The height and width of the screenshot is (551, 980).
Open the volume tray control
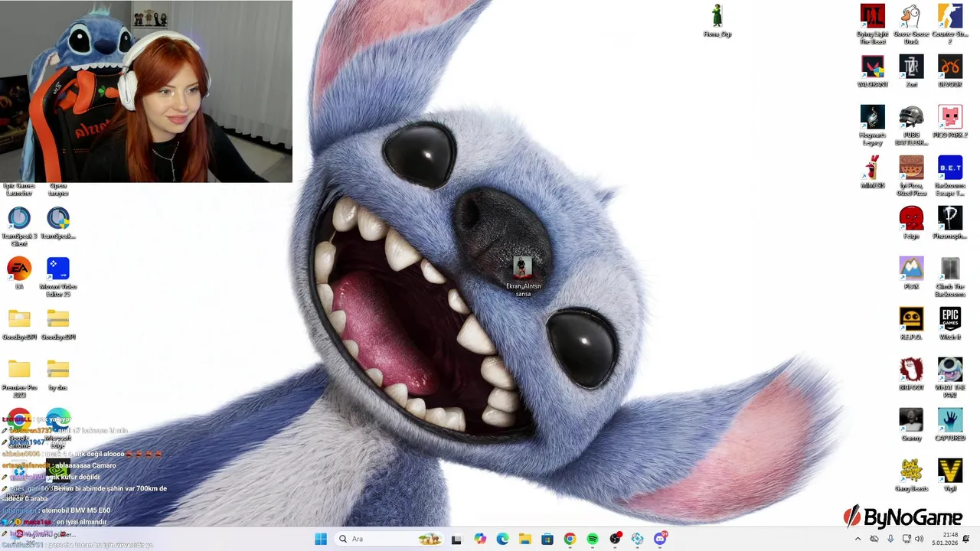tap(921, 539)
